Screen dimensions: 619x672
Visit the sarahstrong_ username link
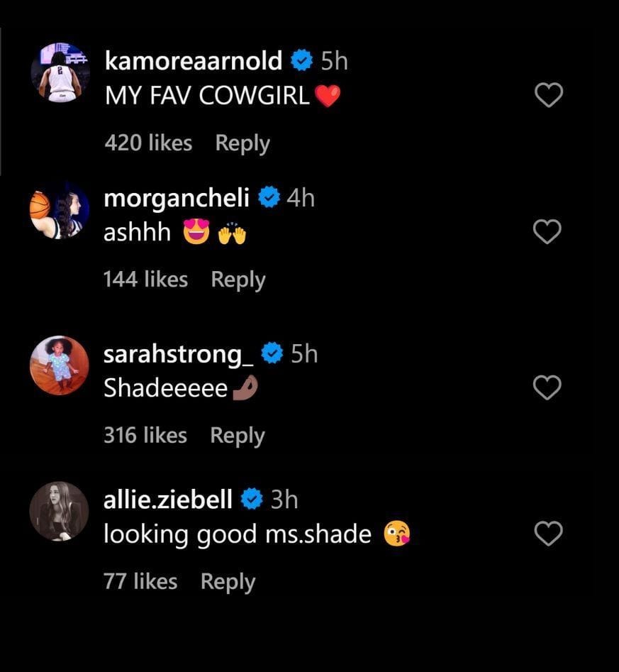tap(178, 353)
